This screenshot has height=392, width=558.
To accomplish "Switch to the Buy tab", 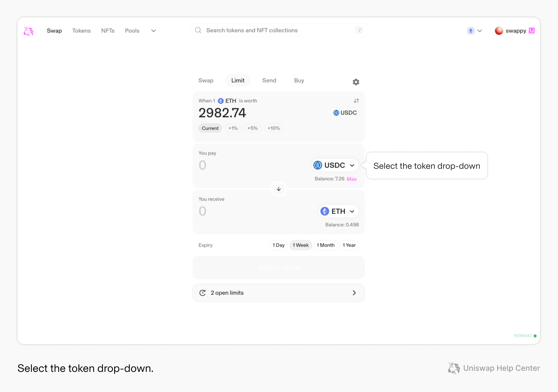I will tap(299, 81).
